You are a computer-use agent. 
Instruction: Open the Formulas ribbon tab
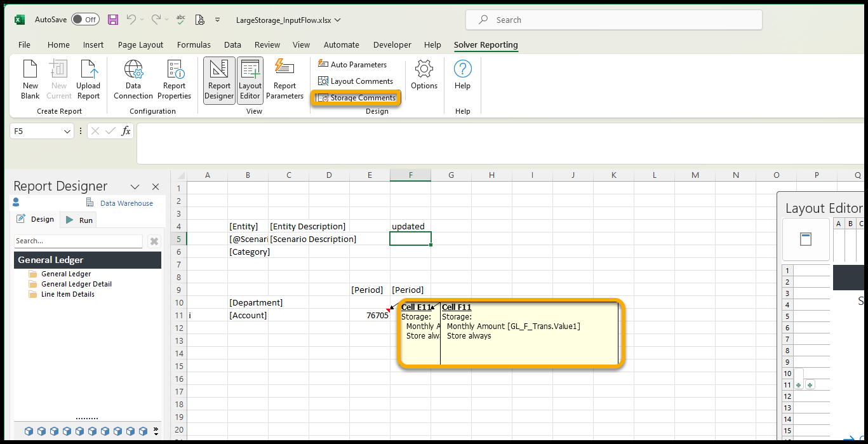point(194,45)
